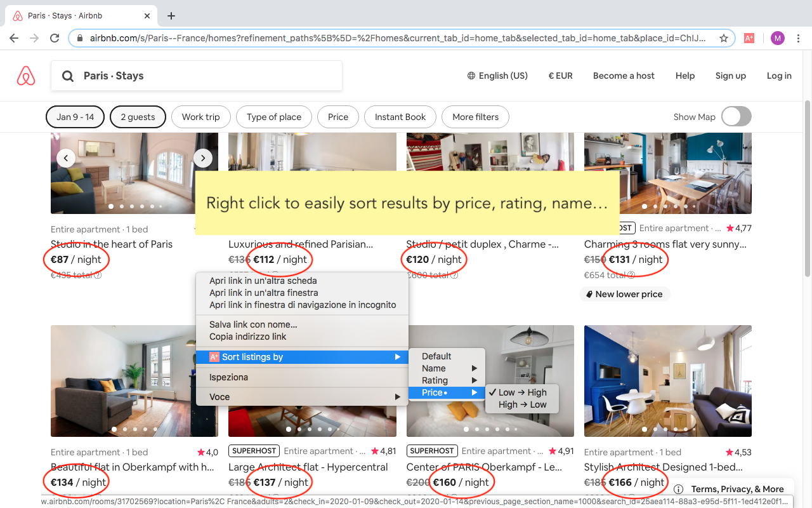Open the Type of place filter

[274, 117]
